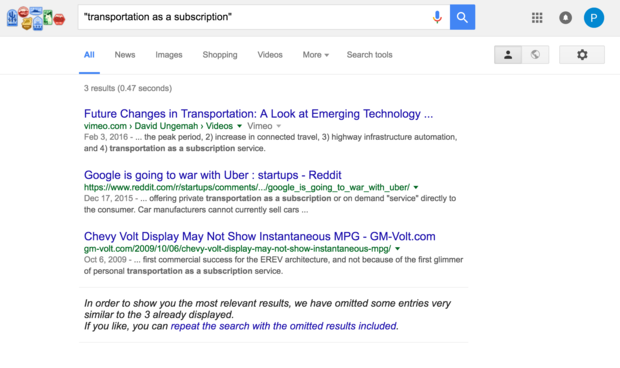Image resolution: width=620 pixels, height=368 pixels.
Task: Switch to private results with person icon
Action: click(x=508, y=55)
